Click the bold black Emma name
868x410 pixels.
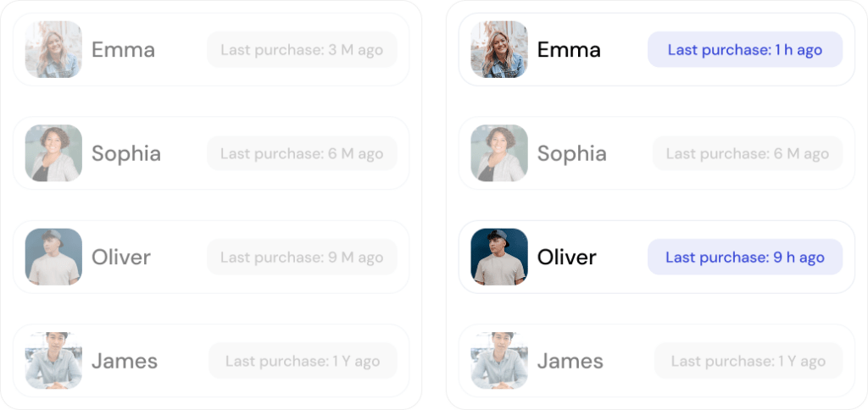(569, 50)
